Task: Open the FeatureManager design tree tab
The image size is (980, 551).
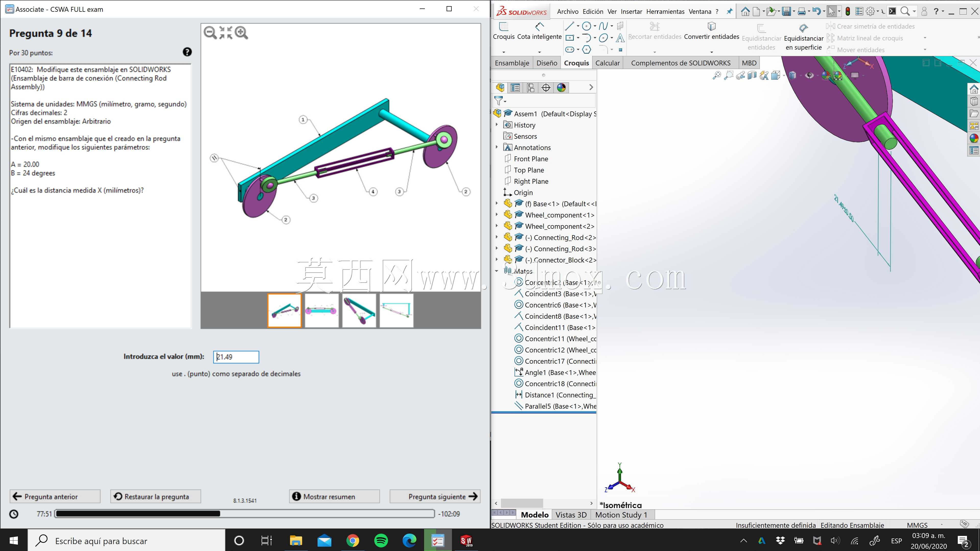Action: (500, 88)
